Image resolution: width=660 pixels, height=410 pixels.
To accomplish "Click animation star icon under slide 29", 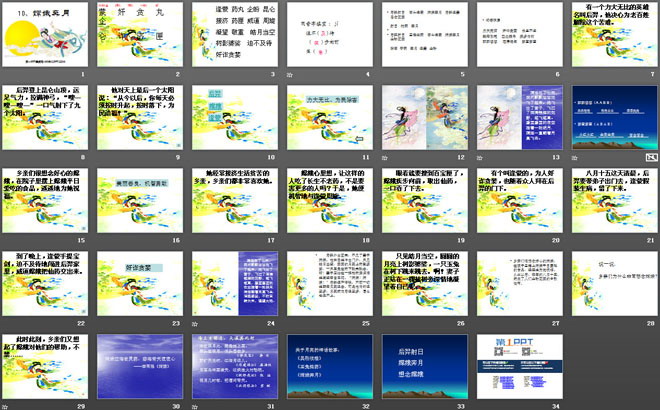I will point(5,407).
